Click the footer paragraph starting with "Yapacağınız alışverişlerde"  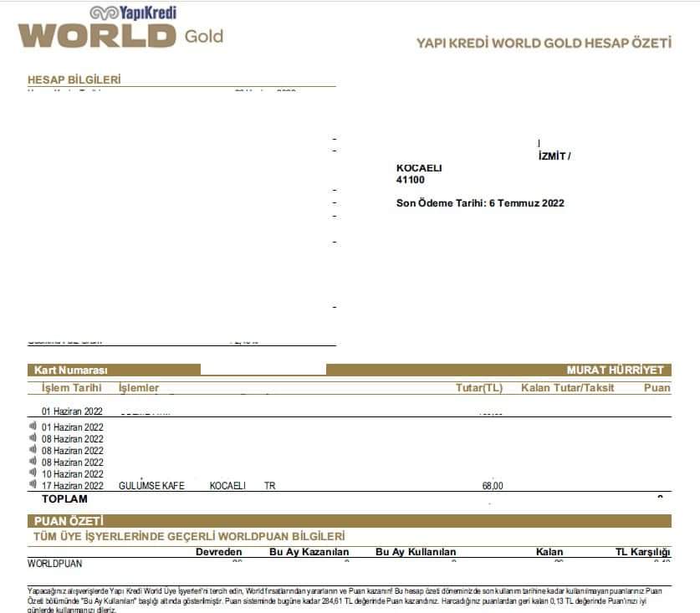point(345,601)
